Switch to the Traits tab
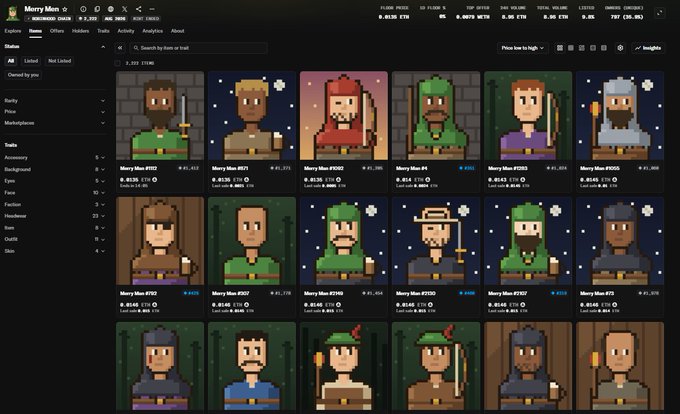The height and width of the screenshot is (414, 680). click(103, 31)
